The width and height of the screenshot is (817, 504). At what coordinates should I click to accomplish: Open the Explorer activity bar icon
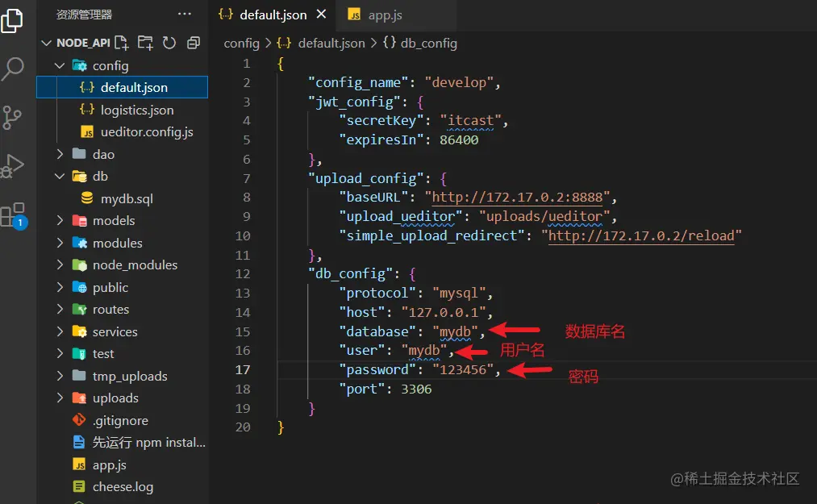(x=12, y=21)
